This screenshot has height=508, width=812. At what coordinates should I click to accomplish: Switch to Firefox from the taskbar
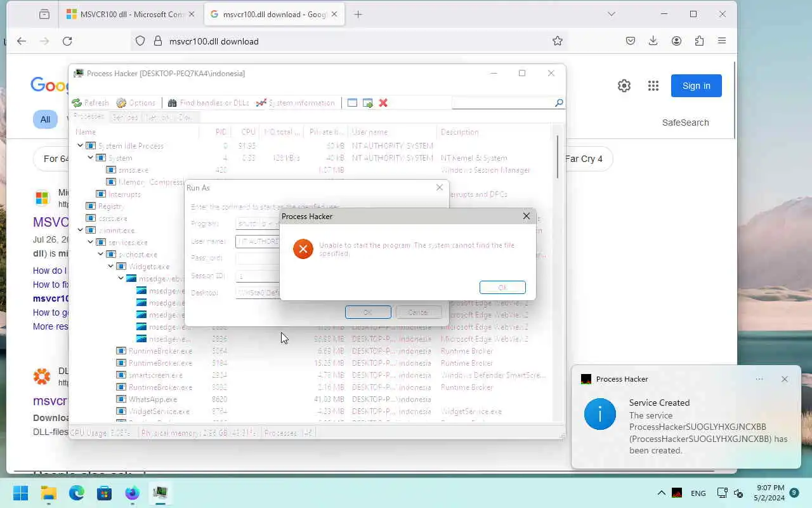[x=133, y=493]
